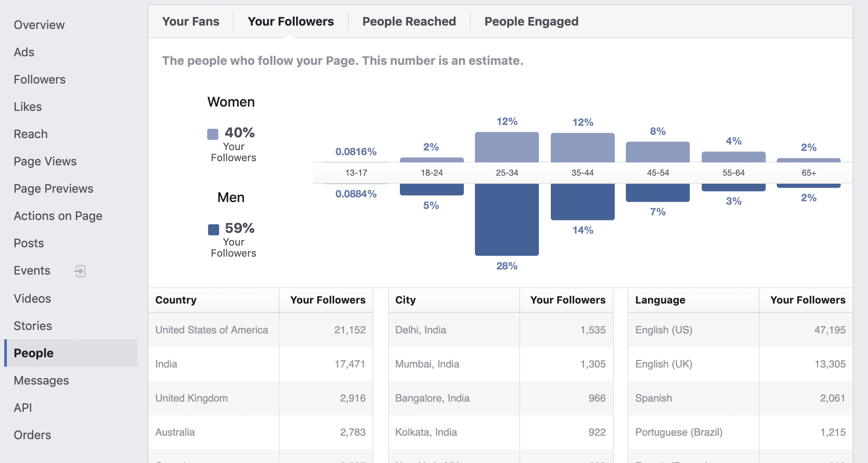
Task: Select the People Engaged tab
Action: coord(531,22)
